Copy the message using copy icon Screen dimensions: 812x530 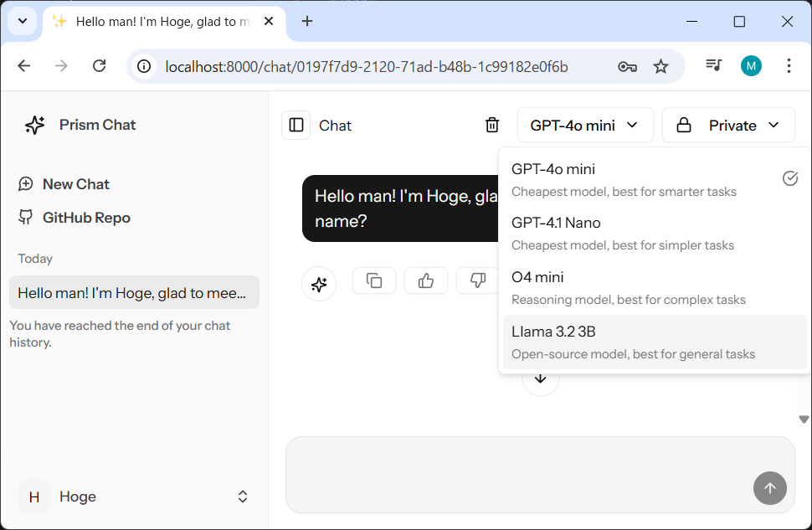(x=374, y=280)
